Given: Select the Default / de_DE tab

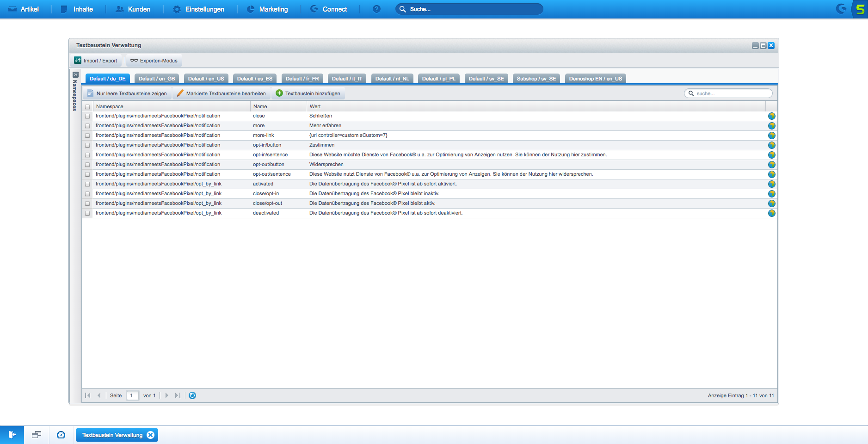Looking at the screenshot, I should click(x=108, y=79).
